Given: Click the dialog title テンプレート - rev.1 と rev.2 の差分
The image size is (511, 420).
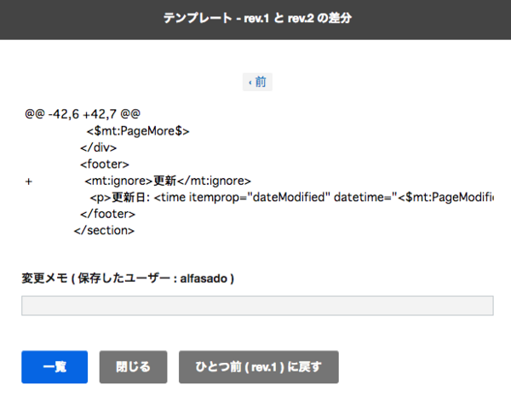Looking at the screenshot, I should click(x=255, y=19).
